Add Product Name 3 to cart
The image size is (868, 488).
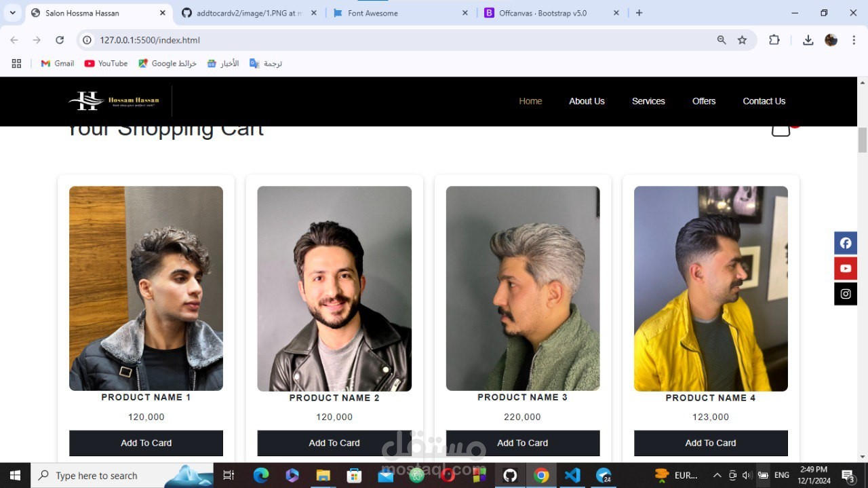coord(523,443)
